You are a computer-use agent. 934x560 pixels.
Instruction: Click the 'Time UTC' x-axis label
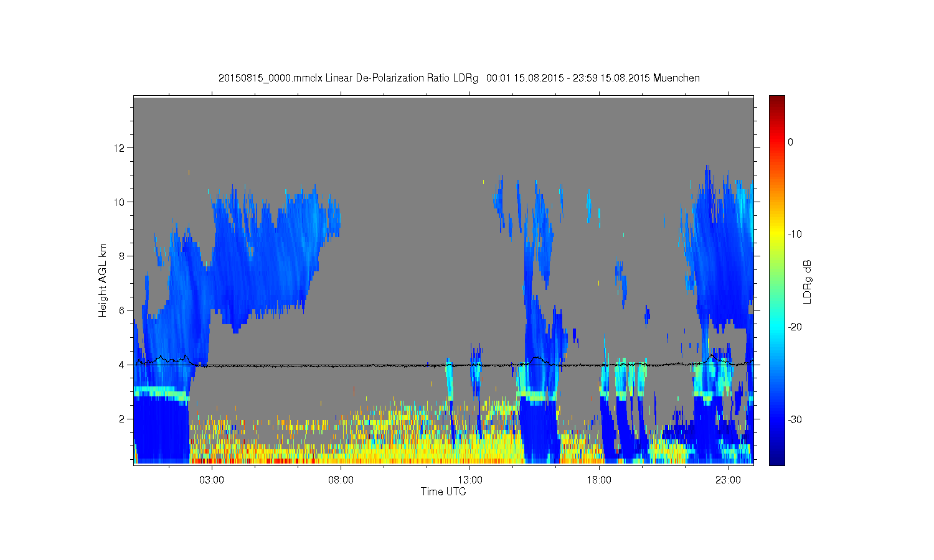point(443,492)
